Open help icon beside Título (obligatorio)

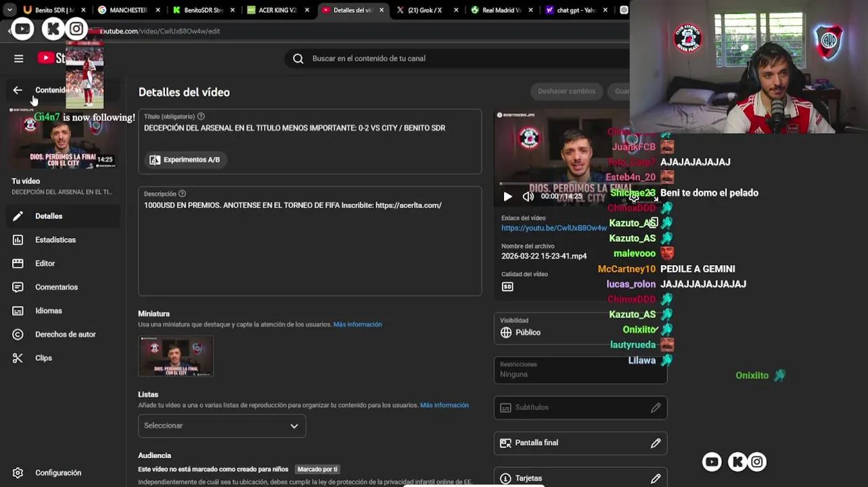coord(201,116)
